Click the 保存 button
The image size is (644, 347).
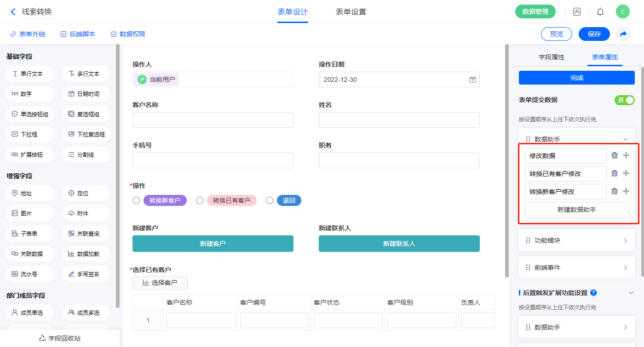[x=594, y=34]
